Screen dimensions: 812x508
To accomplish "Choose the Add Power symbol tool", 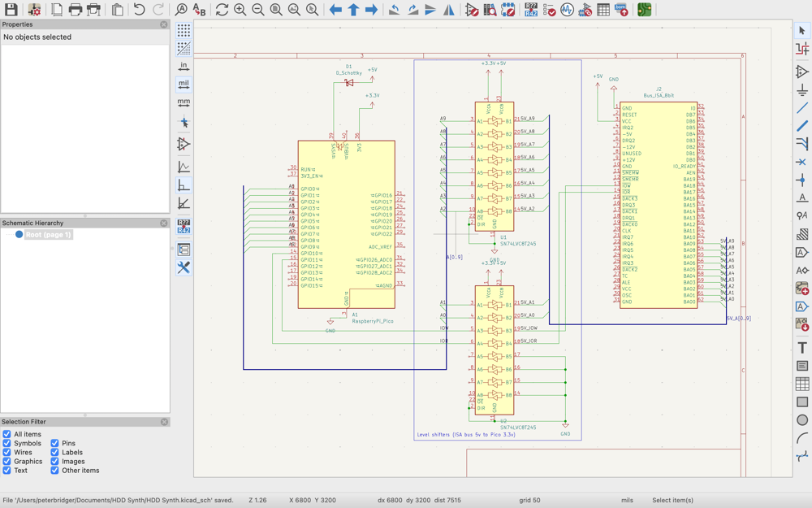I will coord(802,90).
